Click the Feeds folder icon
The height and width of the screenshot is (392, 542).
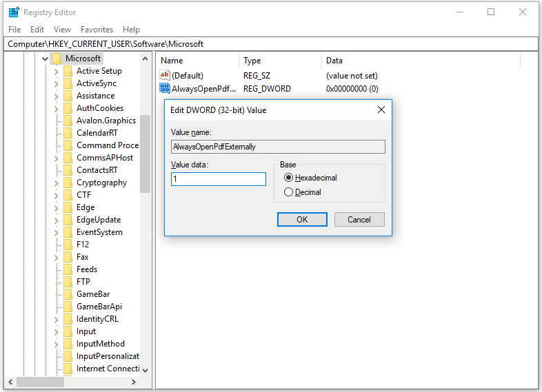[68, 270]
